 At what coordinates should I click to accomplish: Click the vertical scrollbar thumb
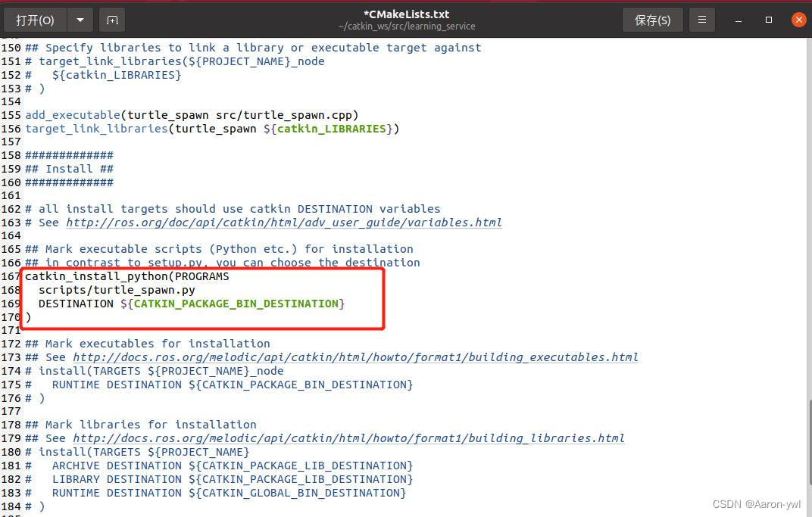tap(808, 443)
